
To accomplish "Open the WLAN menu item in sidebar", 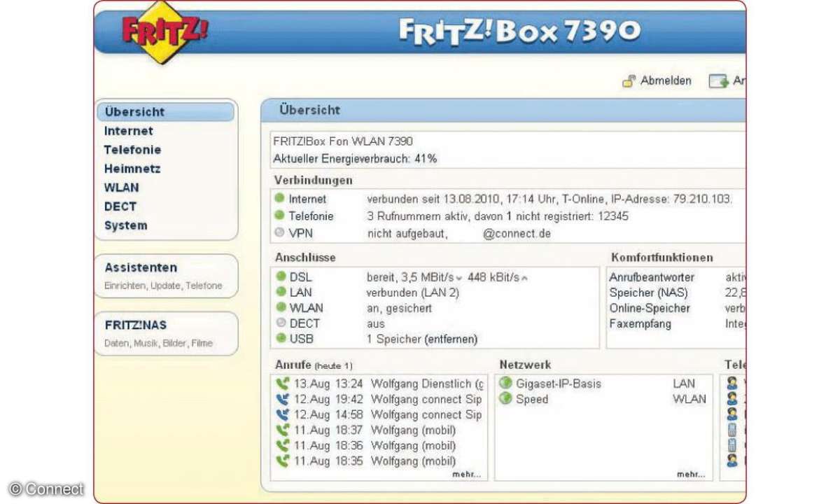I will pos(122,188).
